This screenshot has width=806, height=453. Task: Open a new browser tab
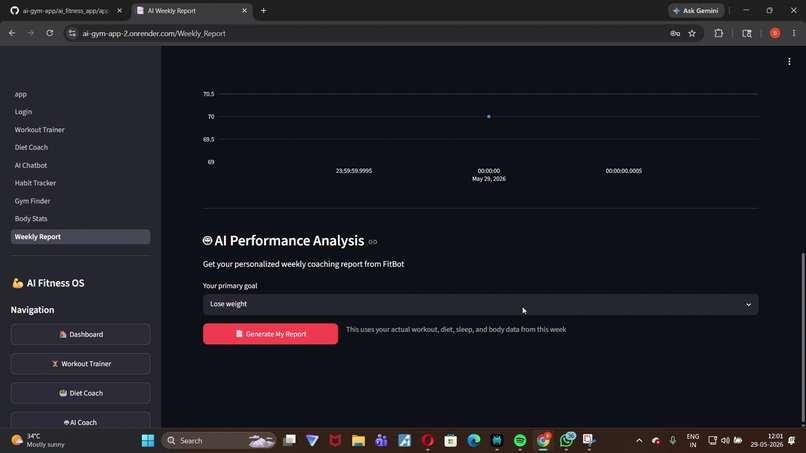263,10
